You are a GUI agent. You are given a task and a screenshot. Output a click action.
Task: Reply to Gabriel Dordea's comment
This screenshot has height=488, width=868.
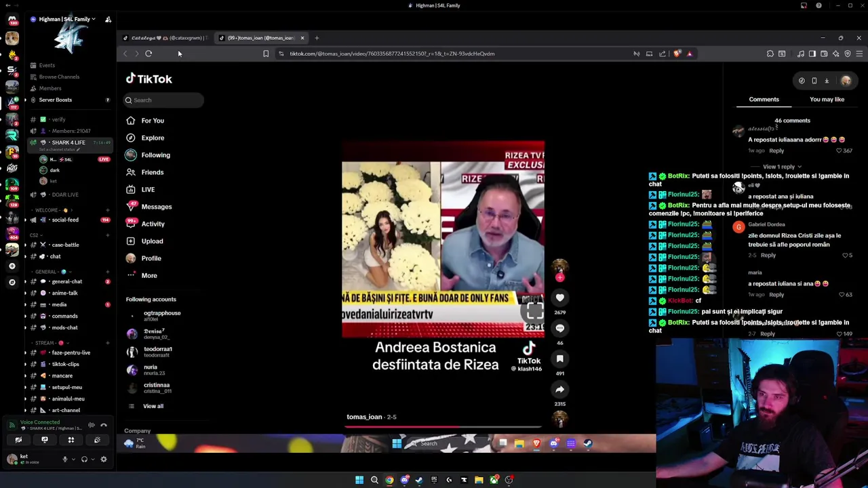(x=768, y=256)
